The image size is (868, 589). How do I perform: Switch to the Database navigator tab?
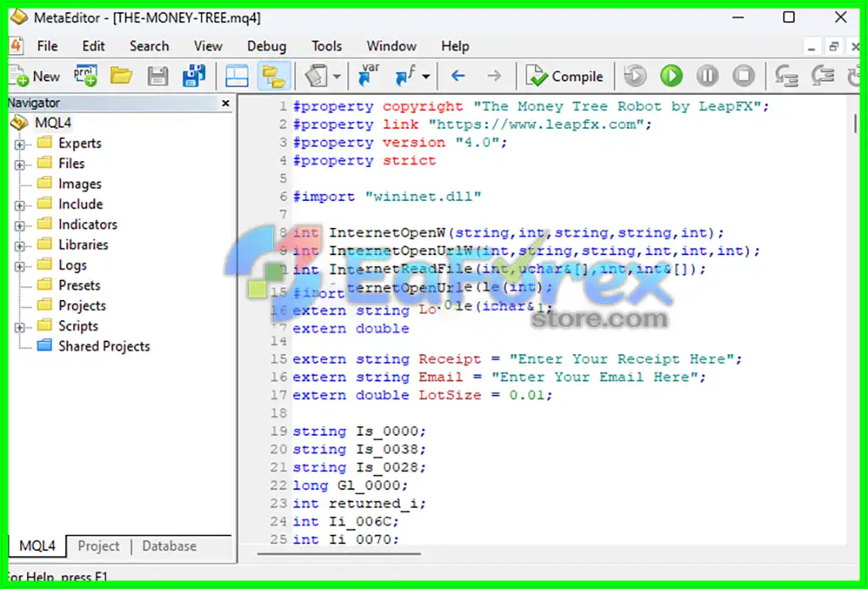[170, 546]
